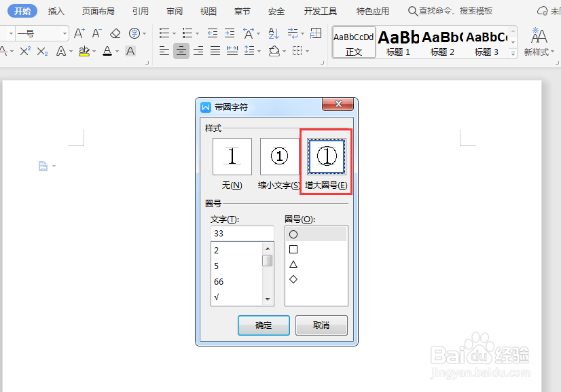Expand the line spacing dropdown arrow

pyautogui.click(x=259, y=52)
